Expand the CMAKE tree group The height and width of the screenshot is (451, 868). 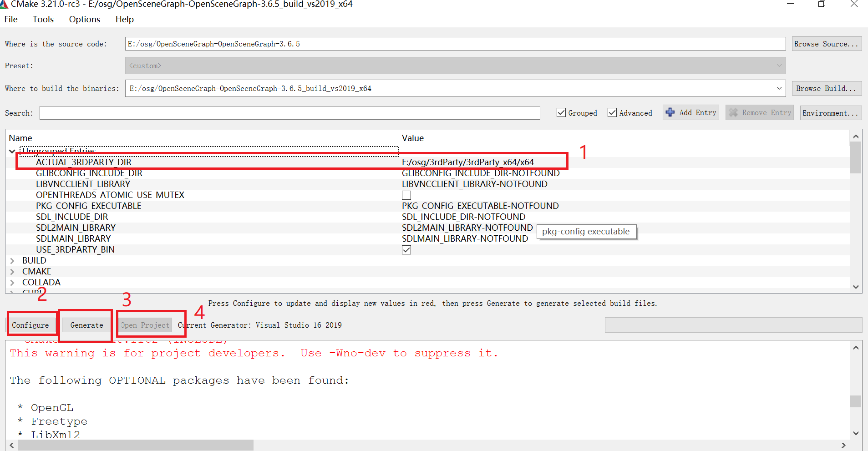click(x=12, y=271)
